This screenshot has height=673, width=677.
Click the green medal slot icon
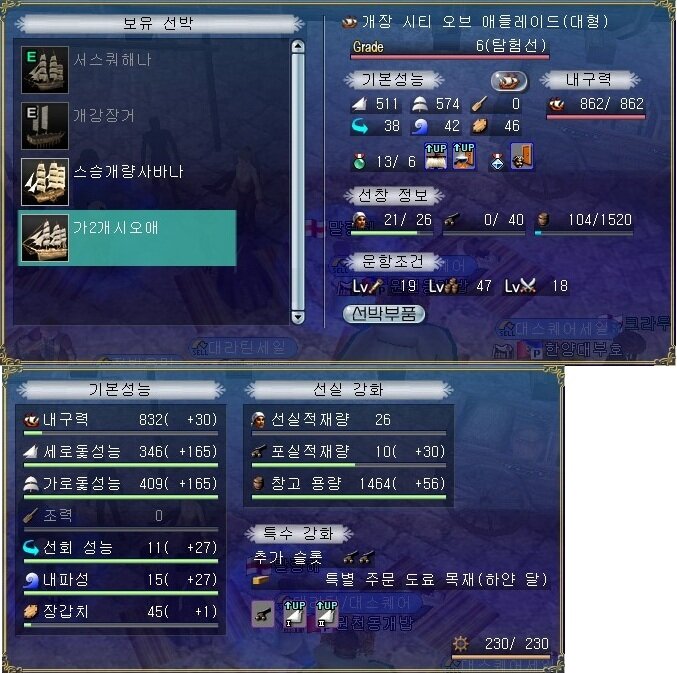359,161
